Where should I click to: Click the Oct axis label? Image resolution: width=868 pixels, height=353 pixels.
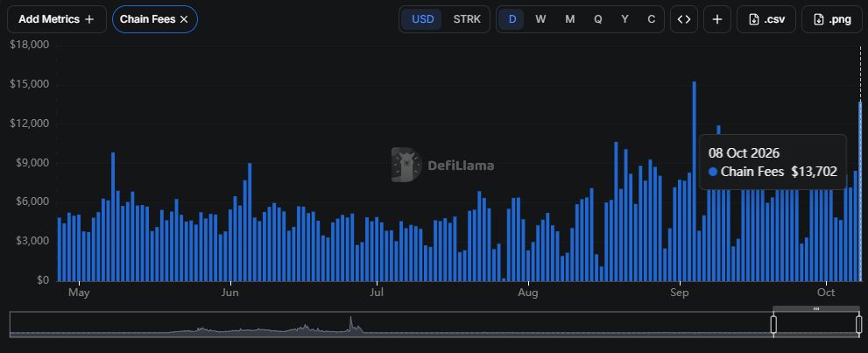pos(827,293)
